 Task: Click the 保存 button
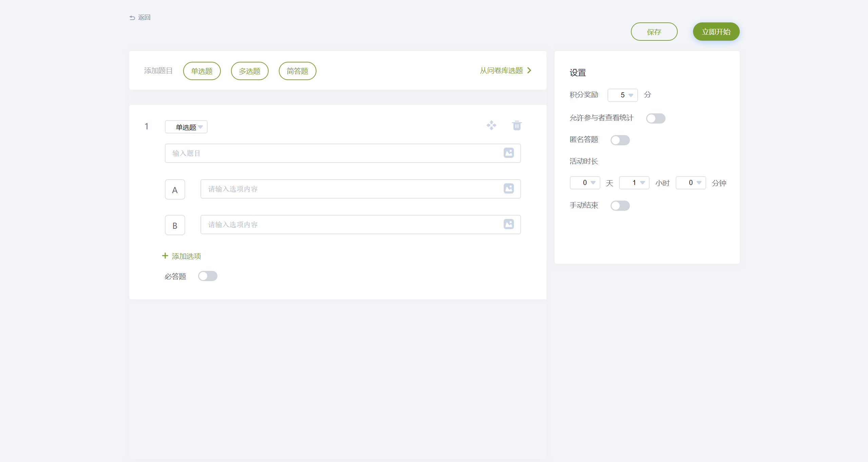pos(654,32)
